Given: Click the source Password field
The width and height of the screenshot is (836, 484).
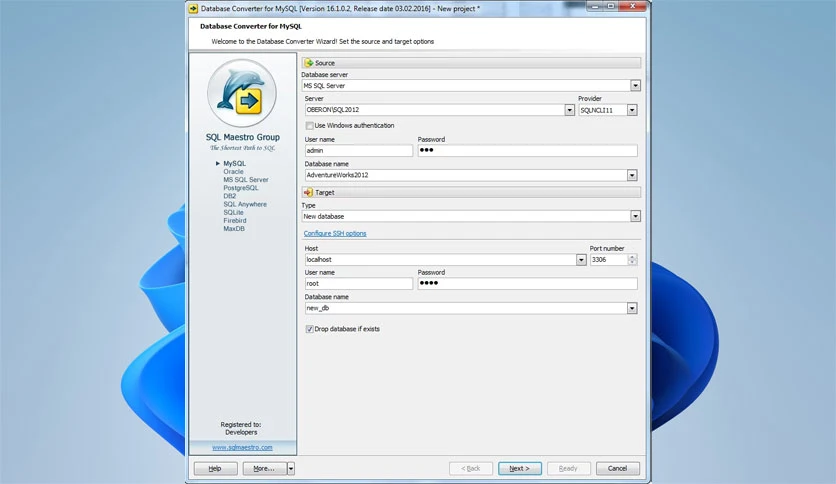Looking at the screenshot, I should click(x=527, y=151).
